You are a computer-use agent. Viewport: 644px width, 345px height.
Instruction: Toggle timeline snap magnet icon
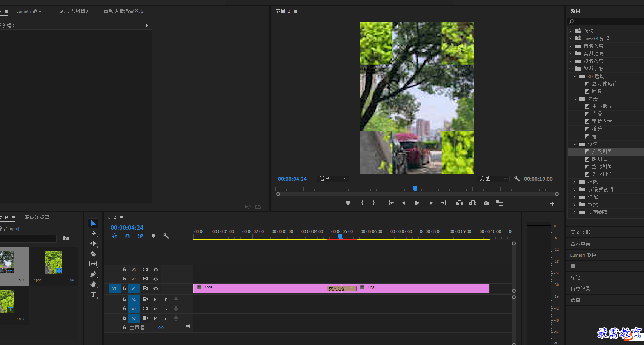tap(128, 236)
